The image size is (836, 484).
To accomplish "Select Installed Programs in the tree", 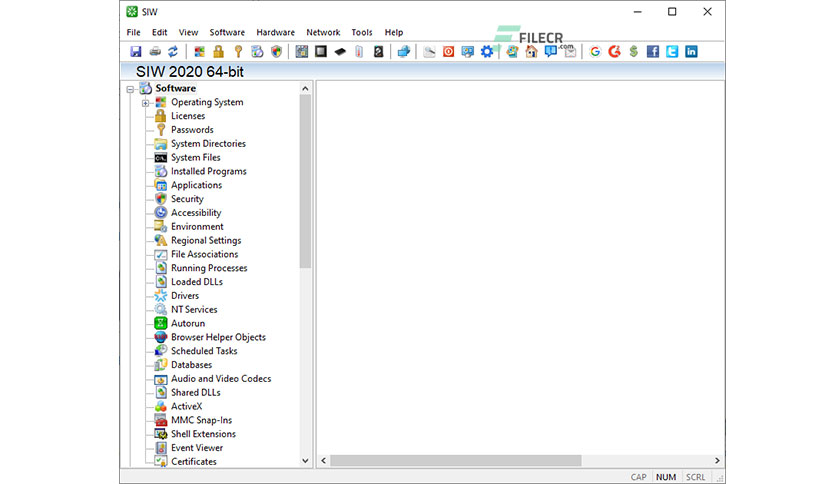I will (208, 171).
